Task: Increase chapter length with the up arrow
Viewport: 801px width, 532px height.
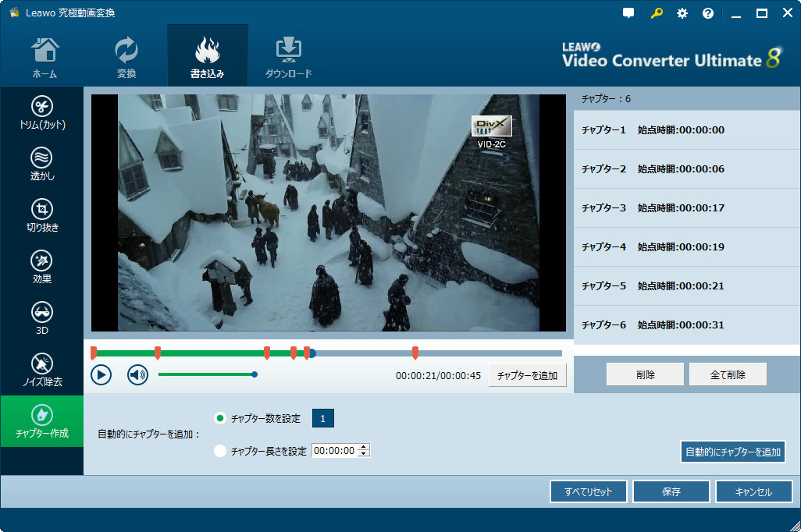Action: [364, 447]
